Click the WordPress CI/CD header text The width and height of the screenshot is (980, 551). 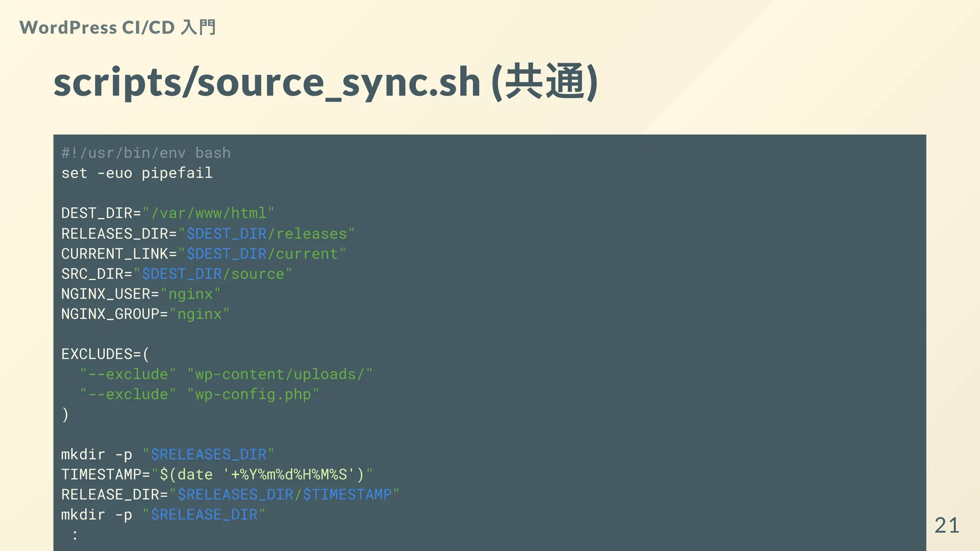point(117,27)
